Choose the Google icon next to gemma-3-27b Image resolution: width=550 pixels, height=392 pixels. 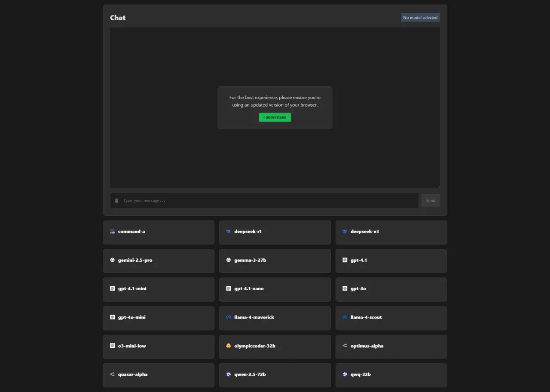(x=229, y=260)
